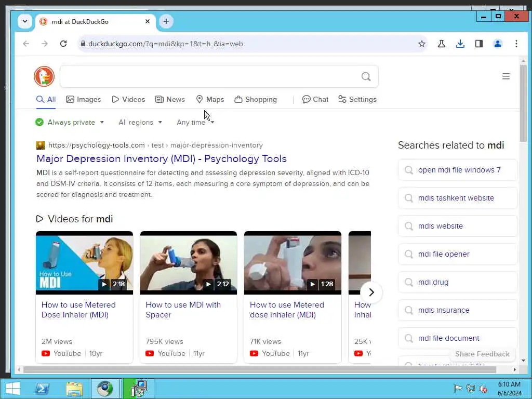Click scroll-right arrow on horizontal scrollbar
The height and width of the screenshot is (399, 532).
515,369
